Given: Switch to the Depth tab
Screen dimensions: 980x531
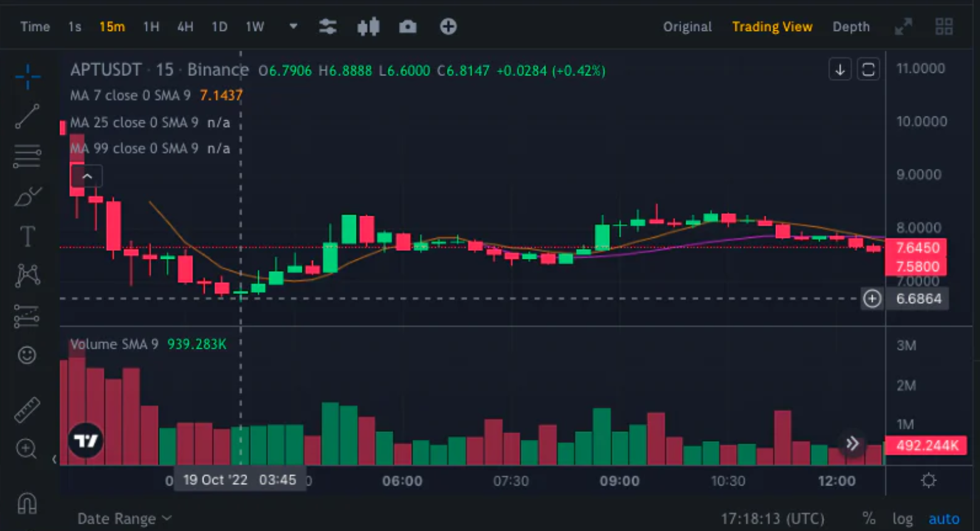Looking at the screenshot, I should 851,27.
